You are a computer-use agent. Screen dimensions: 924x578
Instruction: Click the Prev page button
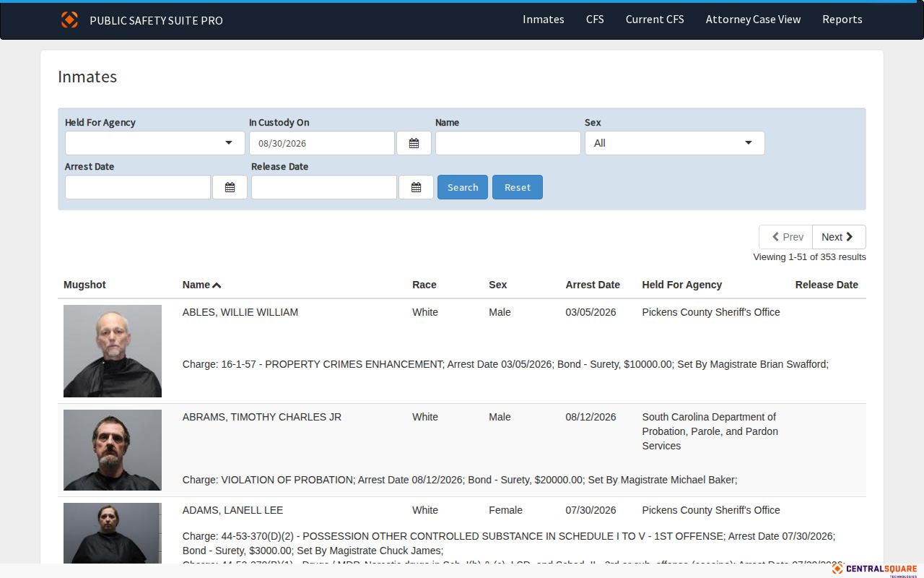785,237
